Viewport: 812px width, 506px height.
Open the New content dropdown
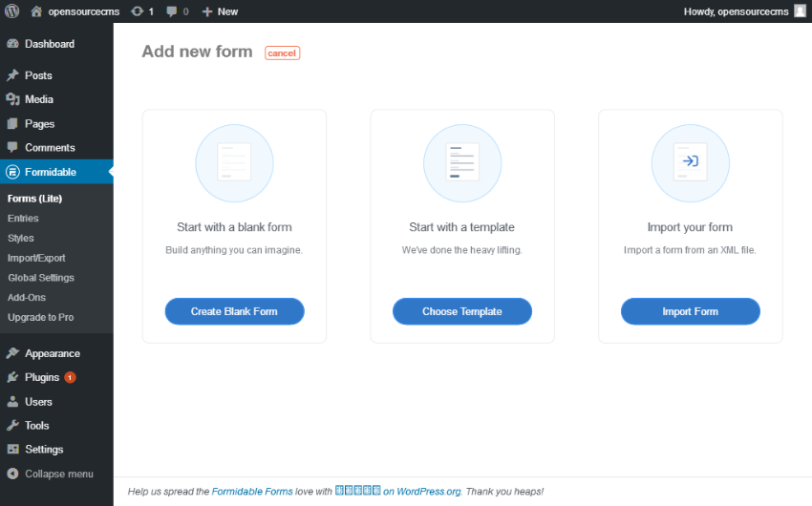[x=220, y=11]
